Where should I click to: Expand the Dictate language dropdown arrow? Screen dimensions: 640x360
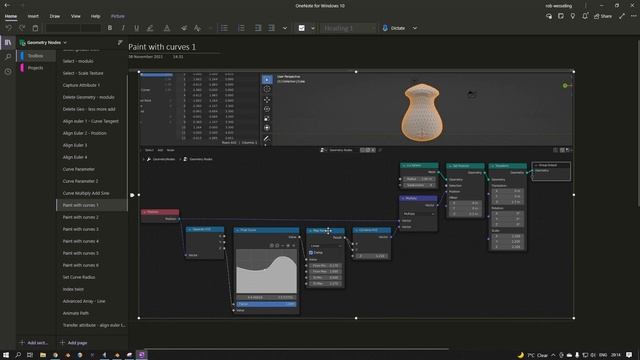[x=415, y=28]
